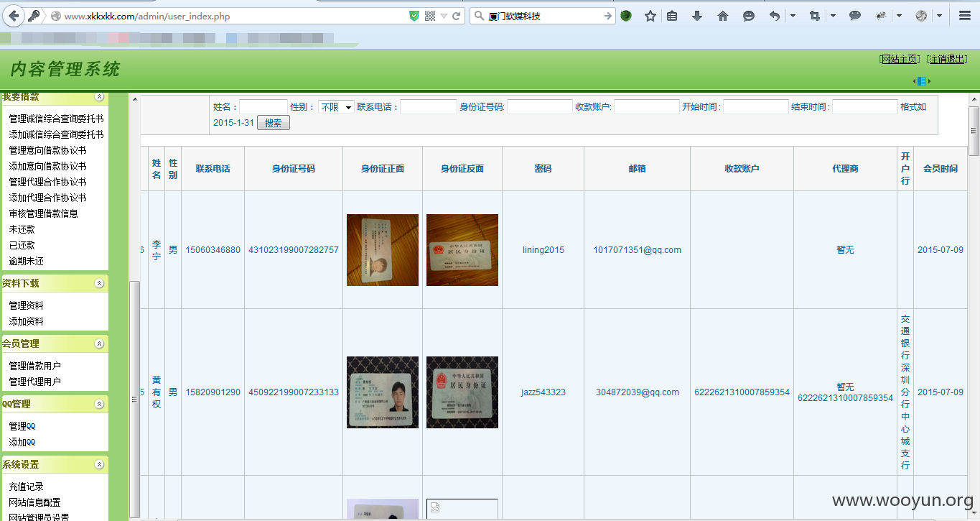Open 添加资料 in the sidebar

click(x=26, y=321)
